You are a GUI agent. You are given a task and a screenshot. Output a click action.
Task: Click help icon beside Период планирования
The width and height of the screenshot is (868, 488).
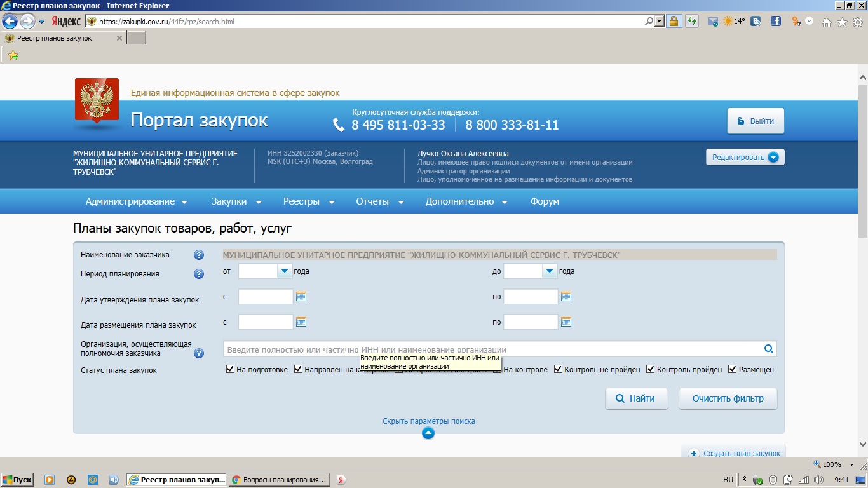tap(199, 274)
